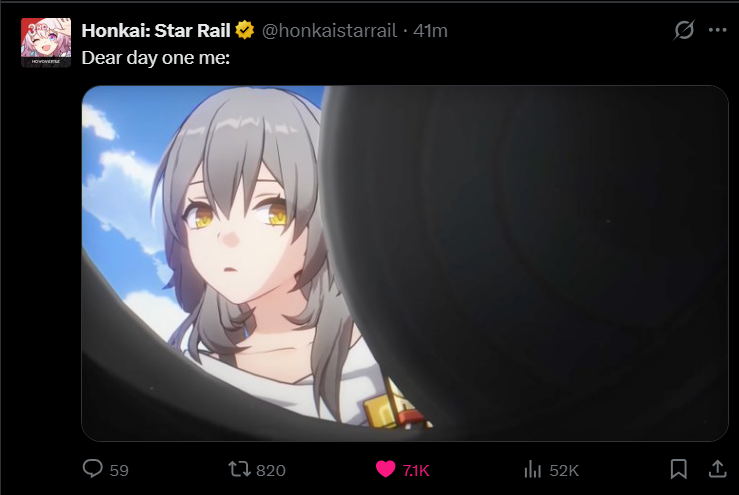739x495 pixels.
Task: Open the attached gray-haired character image
Action: [405, 264]
